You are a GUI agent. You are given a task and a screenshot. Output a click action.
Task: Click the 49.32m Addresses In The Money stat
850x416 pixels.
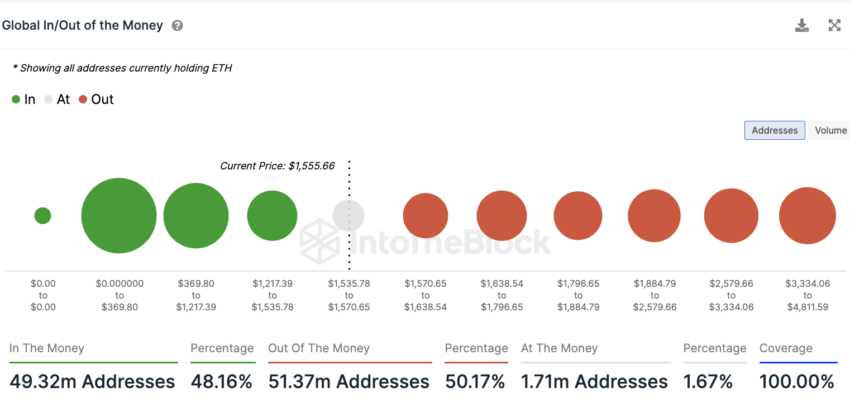pyautogui.click(x=92, y=381)
